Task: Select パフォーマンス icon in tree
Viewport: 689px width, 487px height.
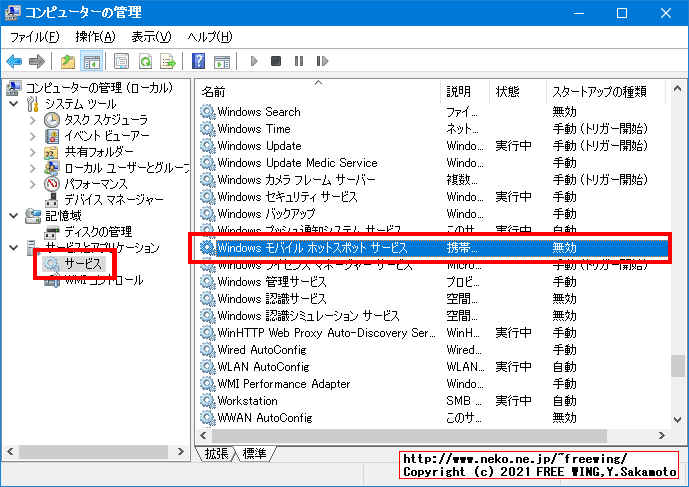Action: pos(52,184)
